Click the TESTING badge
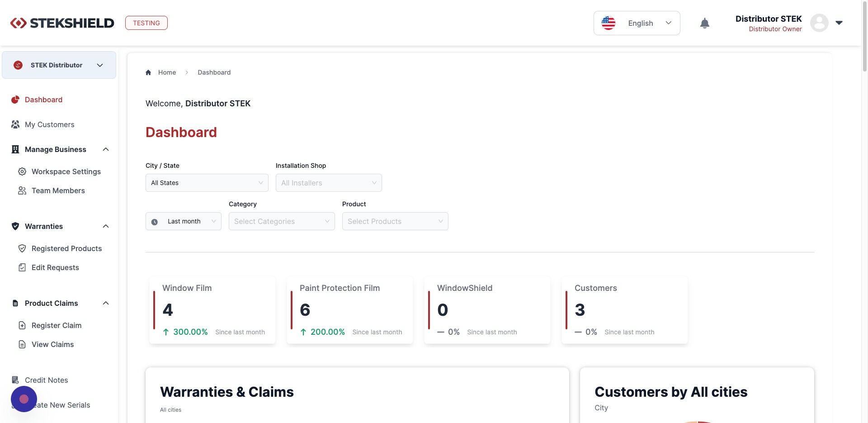The height and width of the screenshot is (423, 868). coord(146,23)
